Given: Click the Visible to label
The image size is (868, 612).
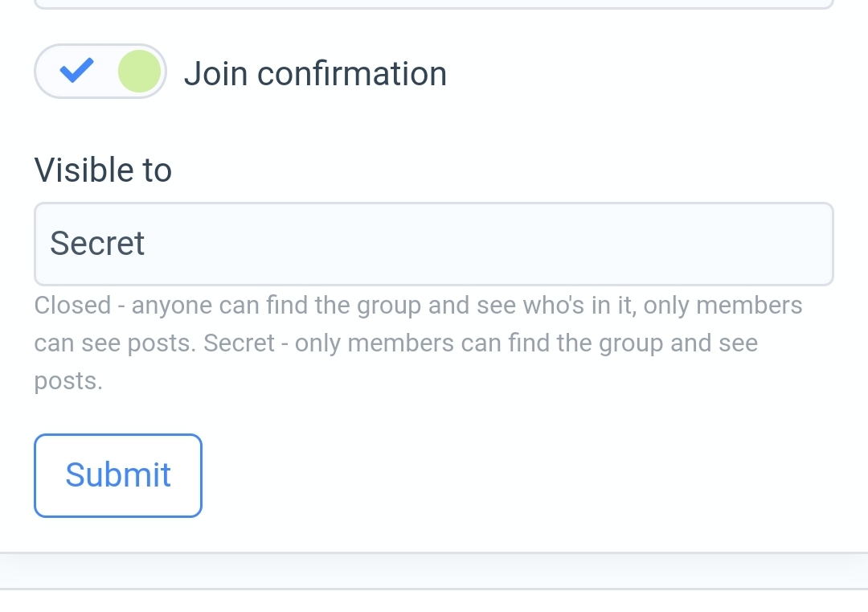Looking at the screenshot, I should 103,170.
